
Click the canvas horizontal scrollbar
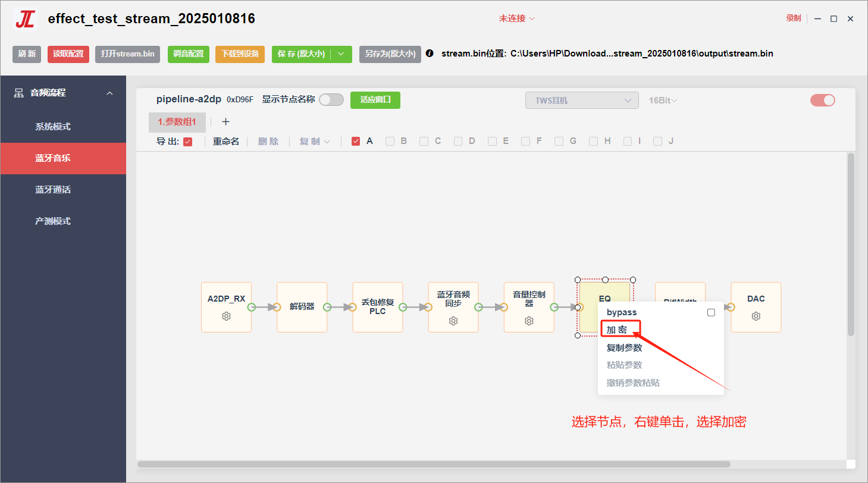(434, 464)
